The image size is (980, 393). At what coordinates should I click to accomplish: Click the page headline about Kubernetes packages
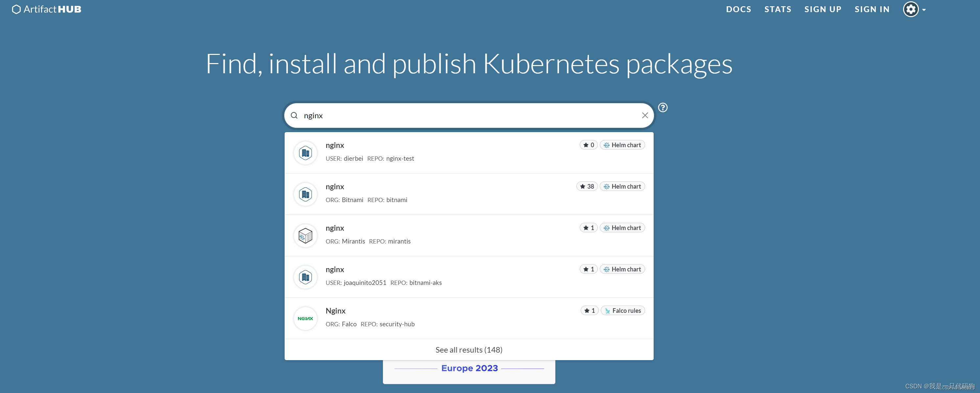469,64
